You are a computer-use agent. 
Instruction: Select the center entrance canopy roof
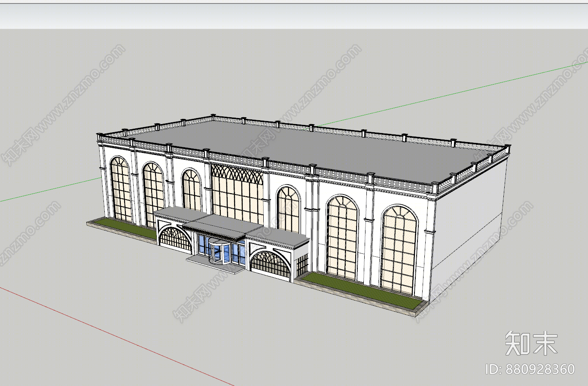point(223,227)
